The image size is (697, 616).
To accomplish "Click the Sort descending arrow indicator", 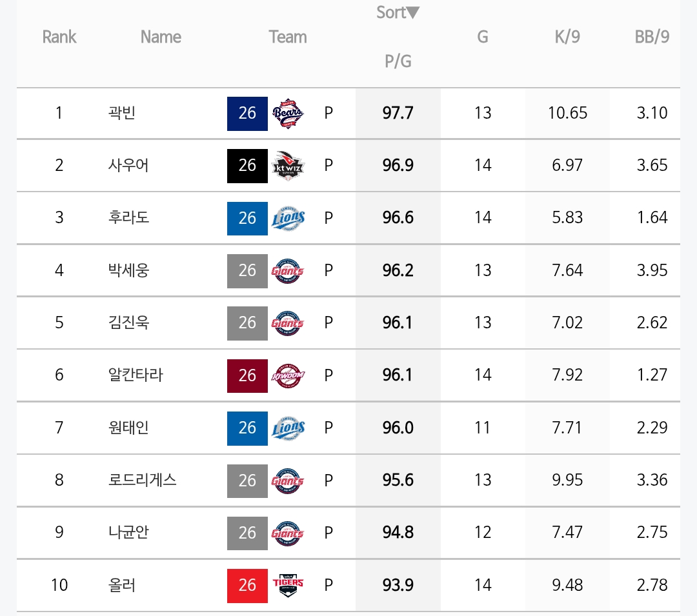I will [x=413, y=12].
